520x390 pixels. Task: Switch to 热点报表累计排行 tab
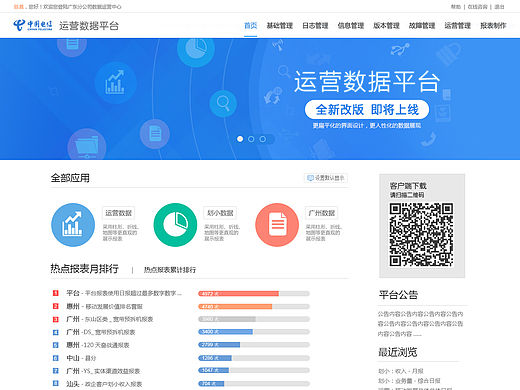(x=170, y=270)
